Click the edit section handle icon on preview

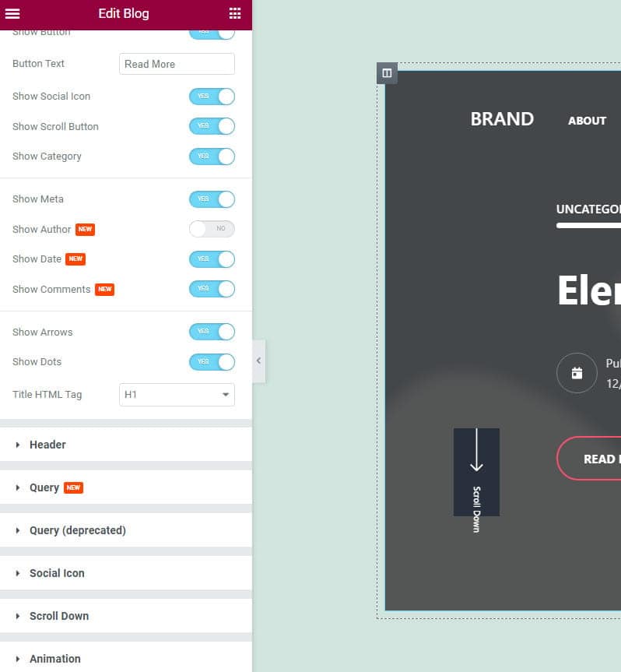click(x=387, y=73)
